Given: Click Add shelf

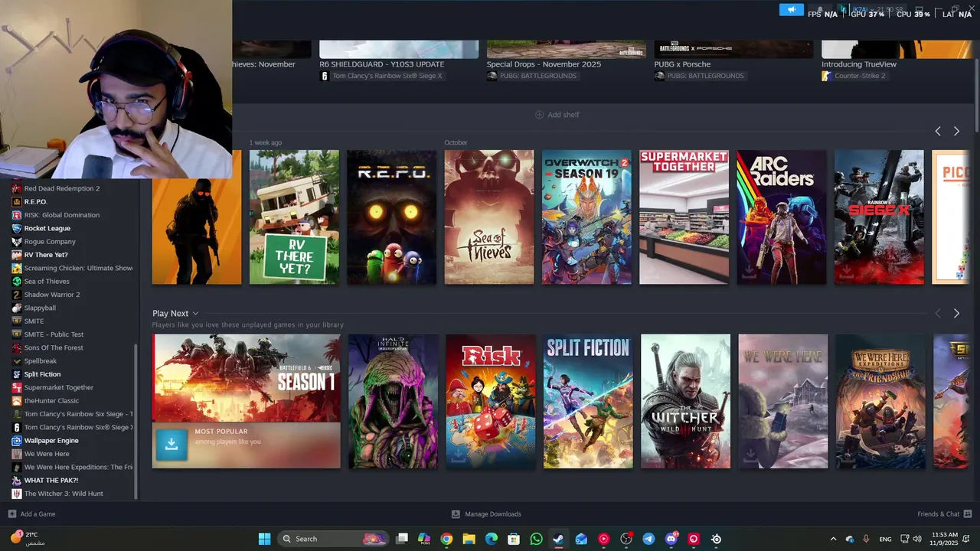Looking at the screenshot, I should (x=557, y=115).
